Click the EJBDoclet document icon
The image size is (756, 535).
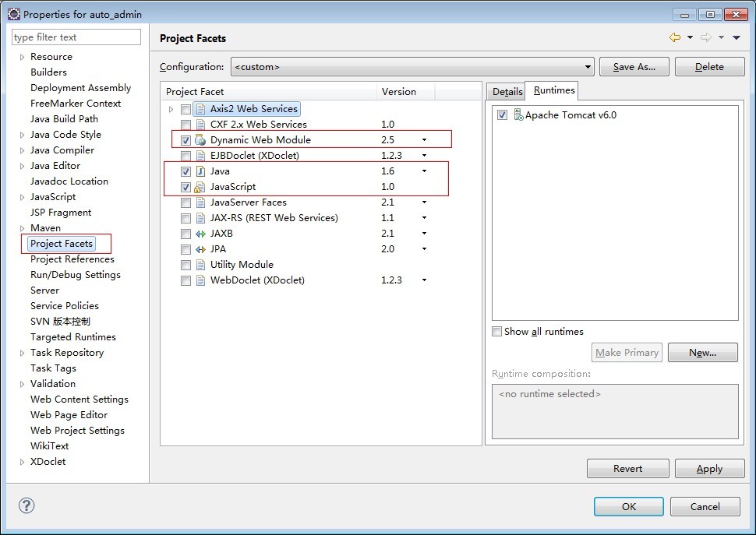200,156
